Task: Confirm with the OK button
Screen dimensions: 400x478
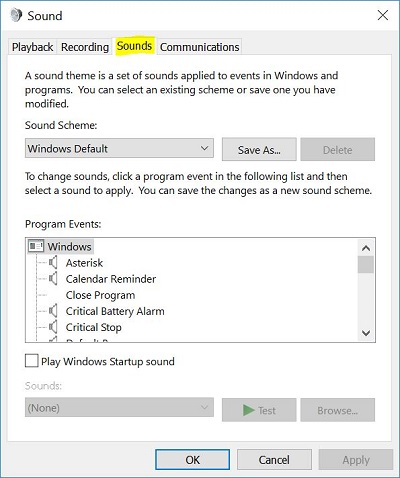Action: tap(192, 460)
